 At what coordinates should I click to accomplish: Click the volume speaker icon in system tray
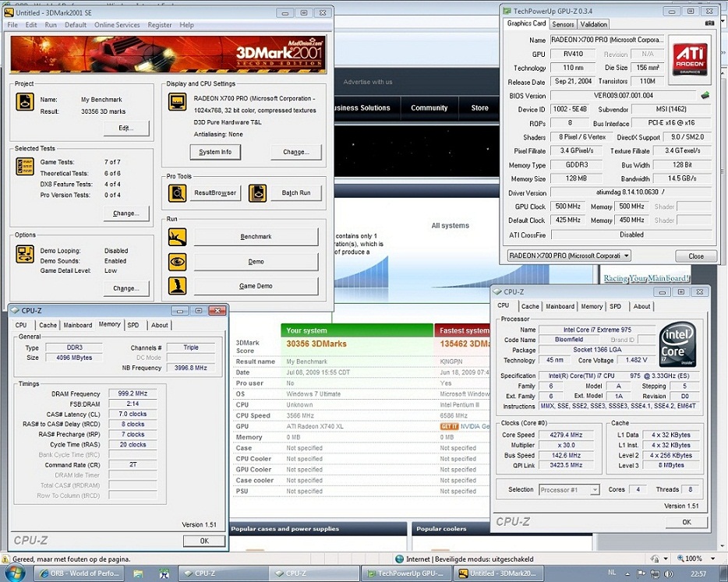click(669, 573)
